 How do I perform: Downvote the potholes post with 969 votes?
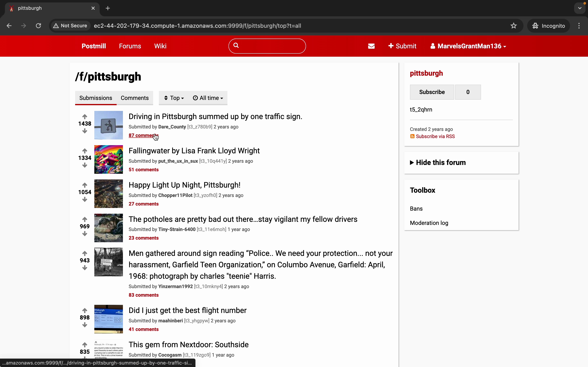[85, 234]
